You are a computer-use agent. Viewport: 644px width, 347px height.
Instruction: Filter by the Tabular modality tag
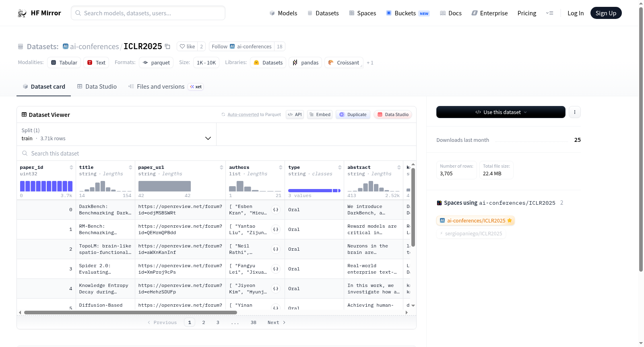64,63
